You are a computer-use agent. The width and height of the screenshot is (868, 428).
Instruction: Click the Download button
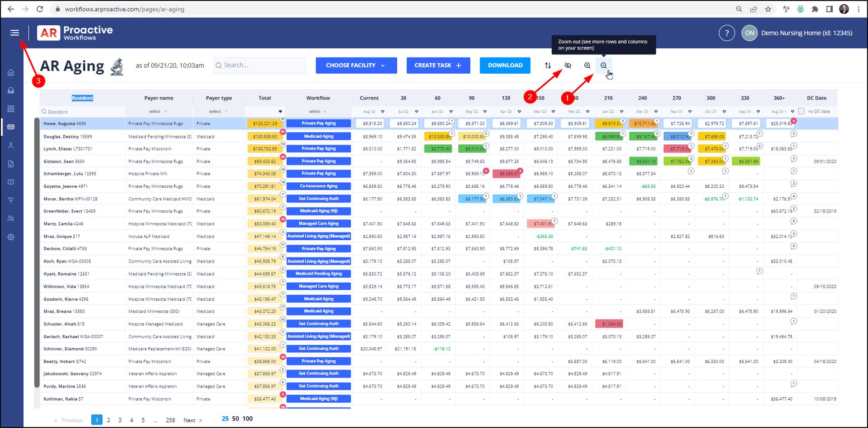click(505, 66)
